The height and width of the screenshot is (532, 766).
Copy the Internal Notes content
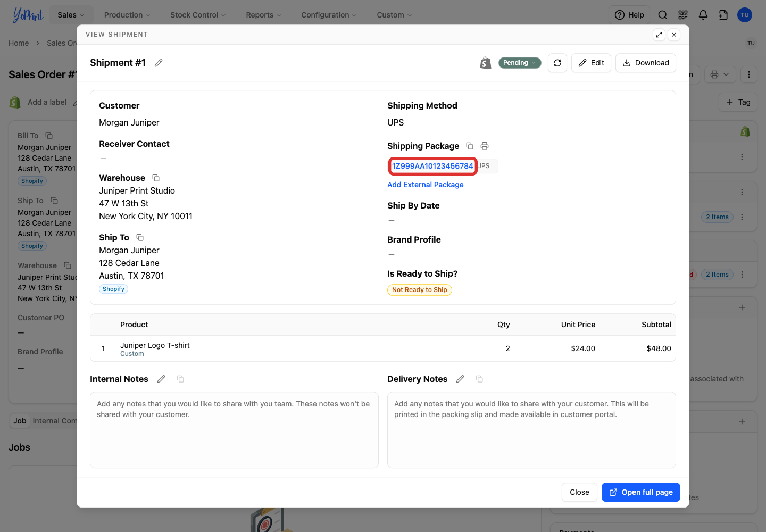(x=180, y=379)
